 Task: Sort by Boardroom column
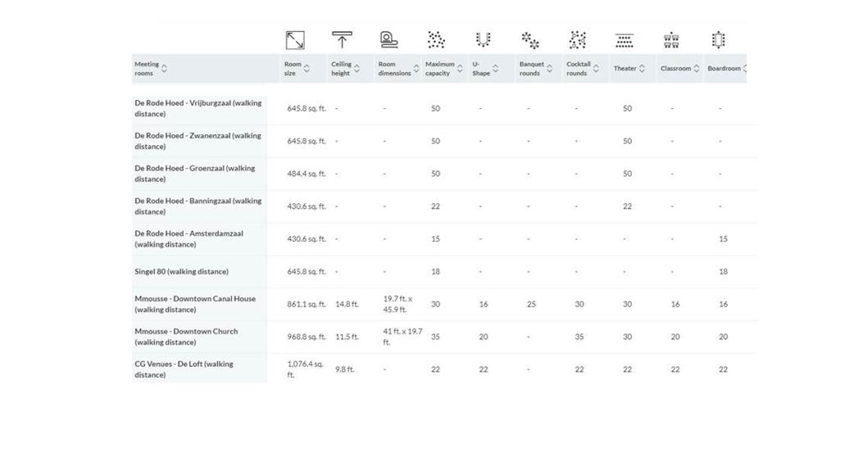pos(745,69)
